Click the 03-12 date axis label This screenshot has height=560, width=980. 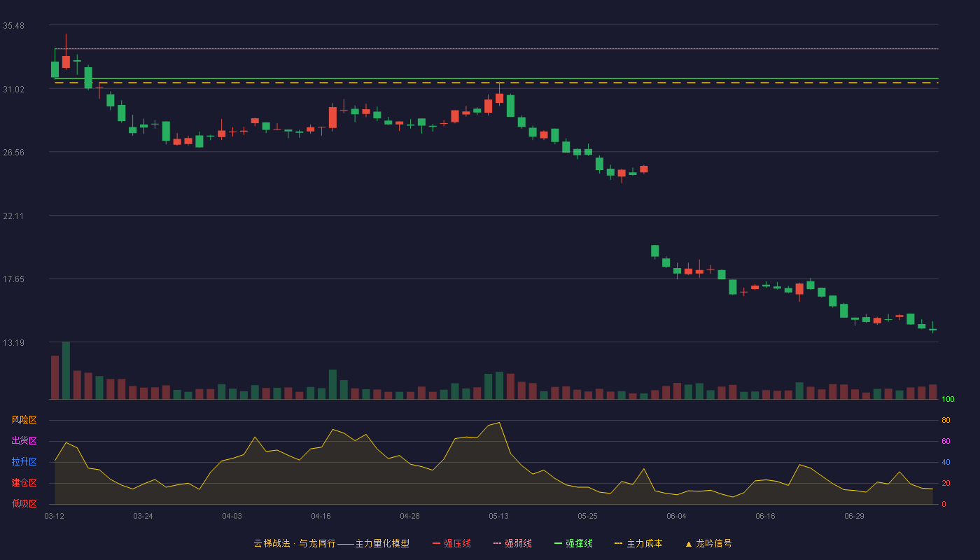(54, 516)
